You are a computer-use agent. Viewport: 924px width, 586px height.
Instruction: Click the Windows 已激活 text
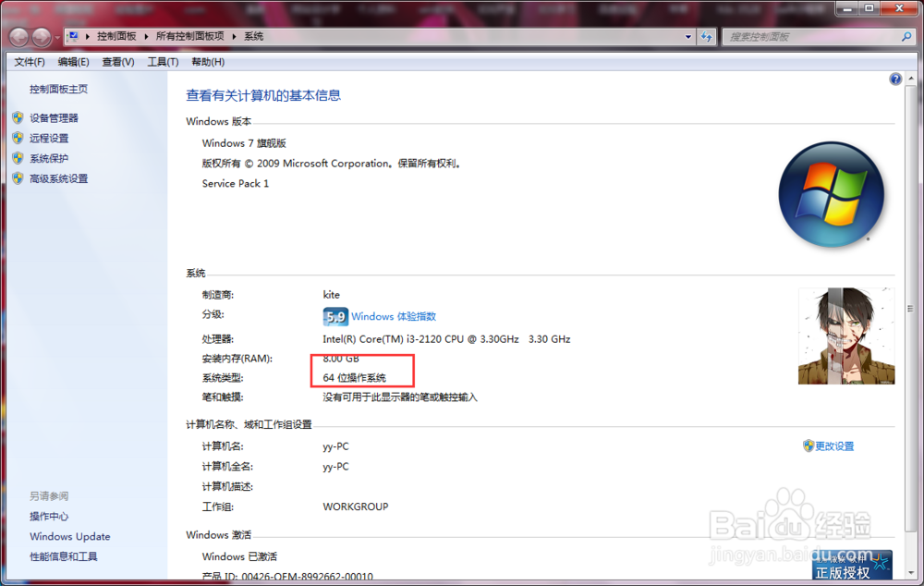pyautogui.click(x=239, y=556)
